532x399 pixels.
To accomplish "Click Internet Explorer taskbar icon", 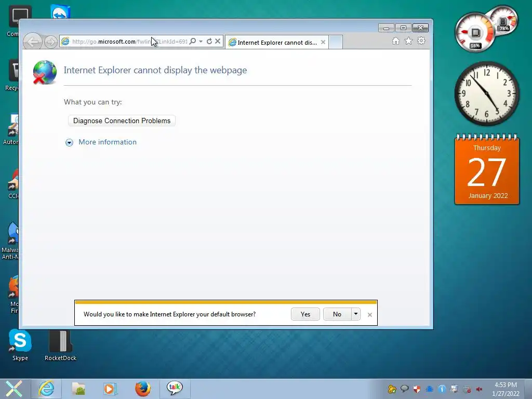I will click(x=46, y=389).
